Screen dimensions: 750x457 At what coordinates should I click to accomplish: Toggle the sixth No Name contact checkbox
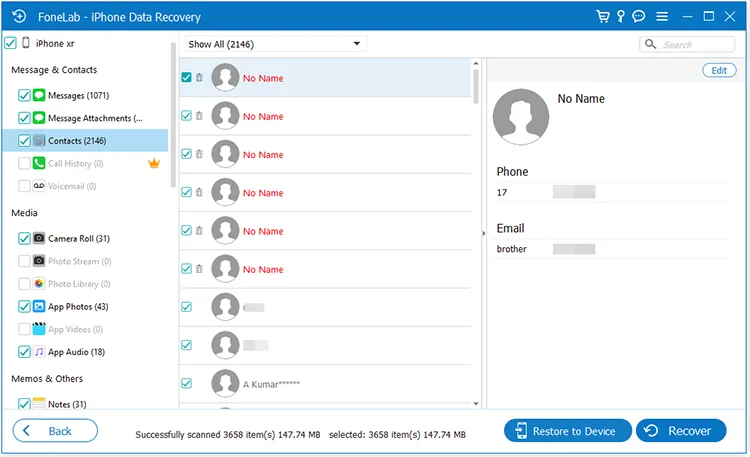point(187,269)
